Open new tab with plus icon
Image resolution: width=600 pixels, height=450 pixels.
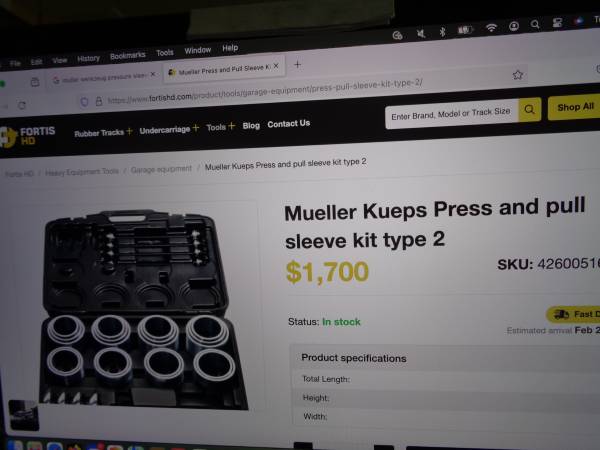tap(297, 65)
